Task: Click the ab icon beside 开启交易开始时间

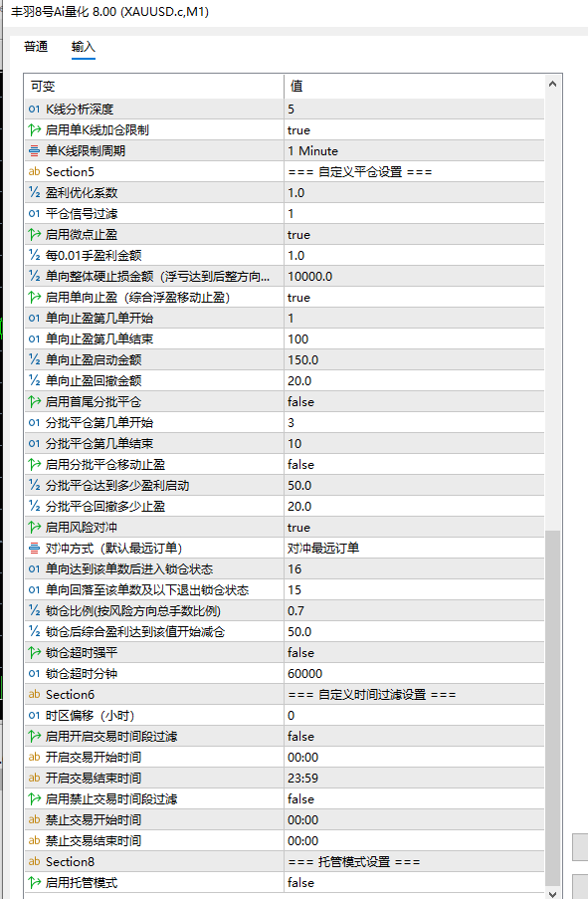Action: tap(35, 758)
